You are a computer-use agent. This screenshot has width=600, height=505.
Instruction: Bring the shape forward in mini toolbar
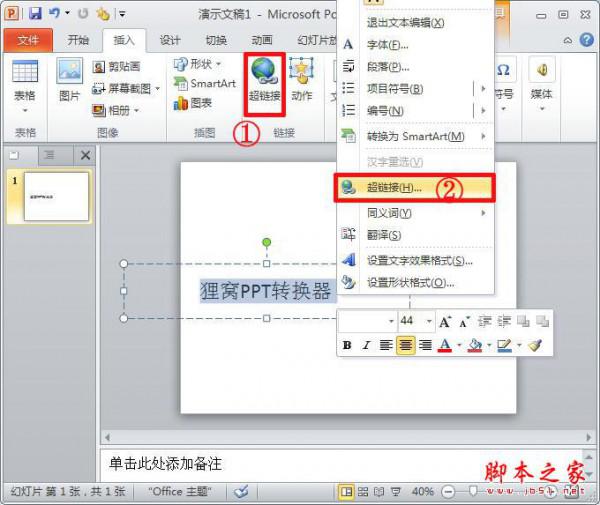(523, 322)
